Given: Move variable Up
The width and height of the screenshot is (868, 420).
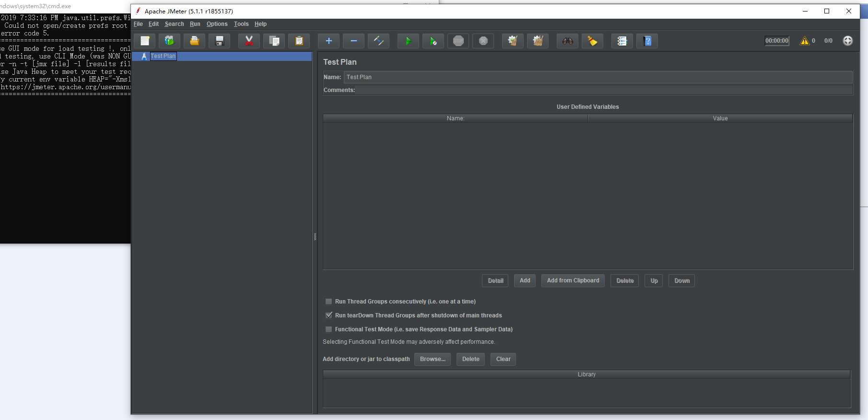Looking at the screenshot, I should pyautogui.click(x=654, y=280).
